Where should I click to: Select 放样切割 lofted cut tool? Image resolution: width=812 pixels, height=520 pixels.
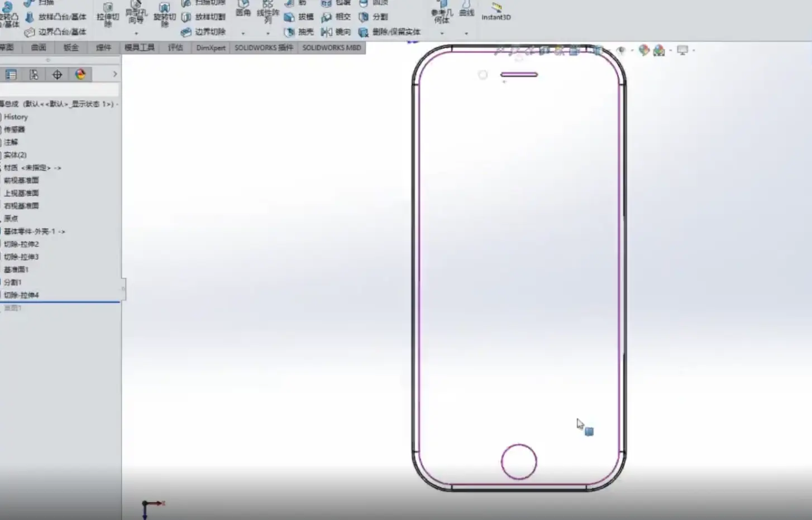tap(204, 17)
